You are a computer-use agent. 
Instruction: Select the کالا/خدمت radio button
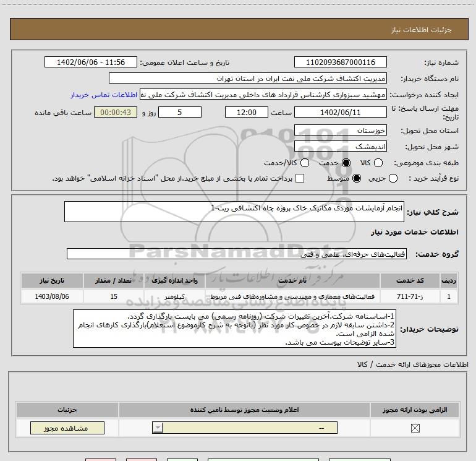tap(305, 163)
